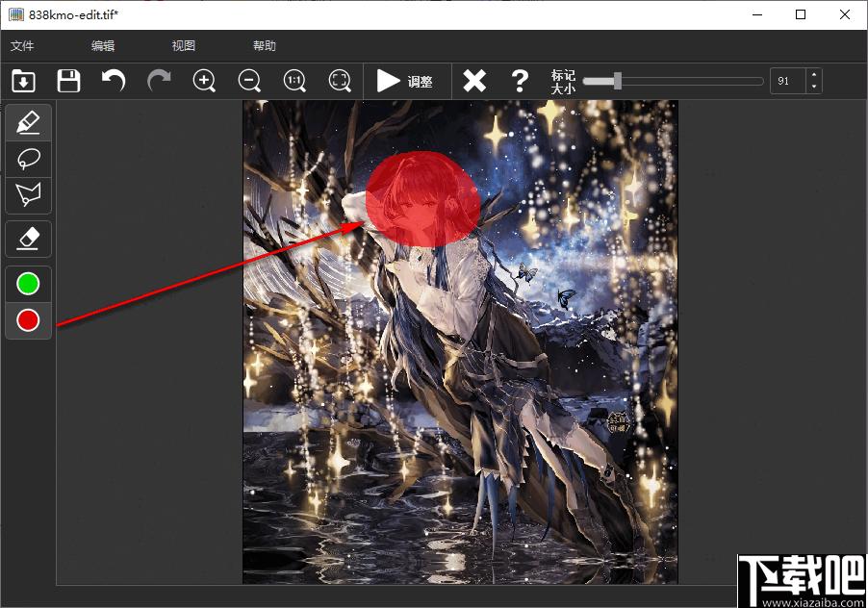Viewport: 868px width, 608px height.
Task: Minimize the 838kmo-edit.tif window
Action: (758, 15)
